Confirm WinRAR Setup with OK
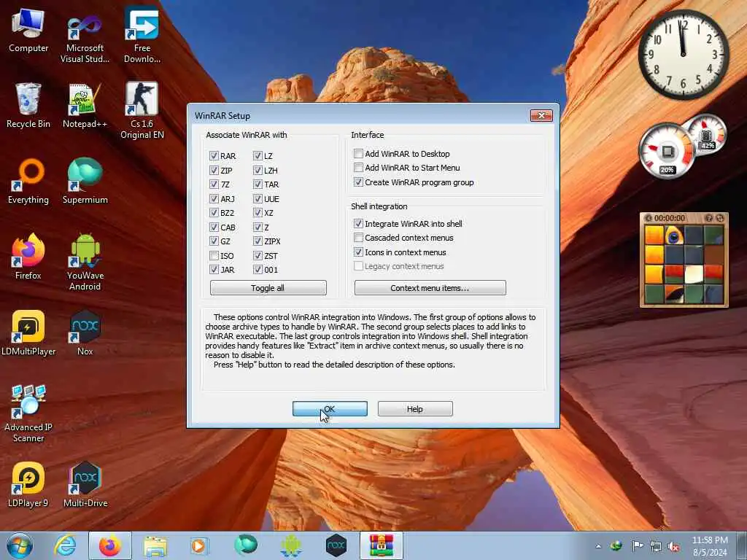The width and height of the screenshot is (747, 560). tap(330, 408)
